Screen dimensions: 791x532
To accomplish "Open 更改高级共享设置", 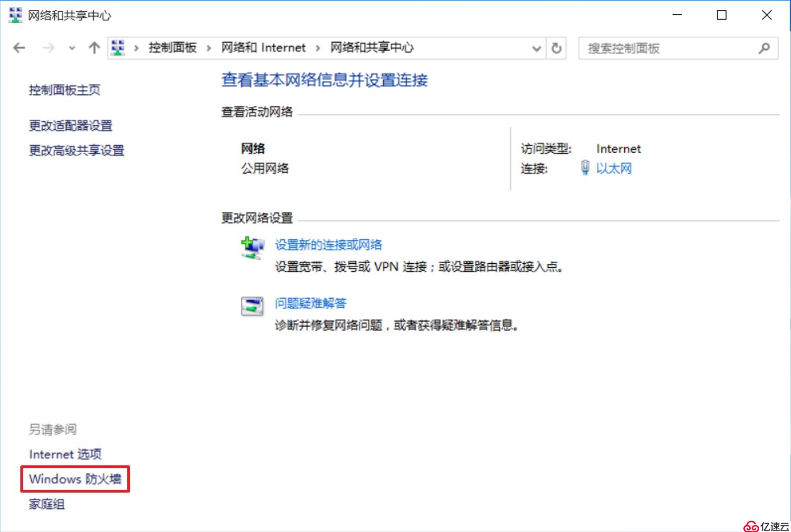I will (x=77, y=150).
